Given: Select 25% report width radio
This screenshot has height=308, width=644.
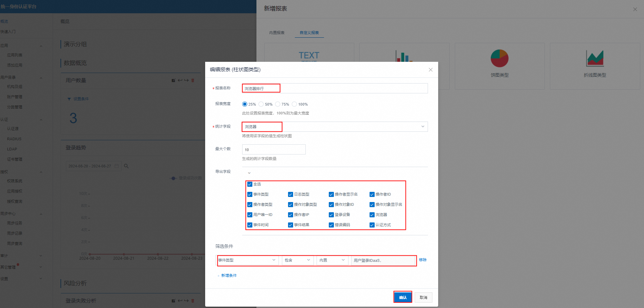Looking at the screenshot, I should click(245, 104).
